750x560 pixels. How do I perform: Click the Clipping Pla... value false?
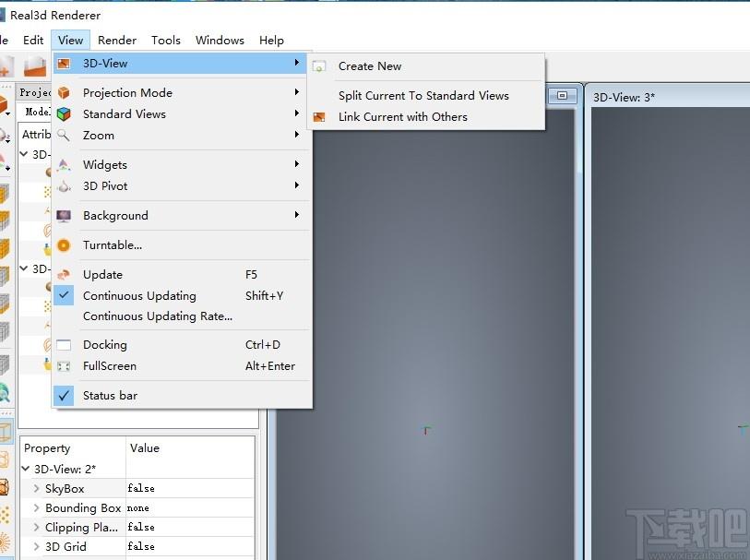pyautogui.click(x=190, y=527)
